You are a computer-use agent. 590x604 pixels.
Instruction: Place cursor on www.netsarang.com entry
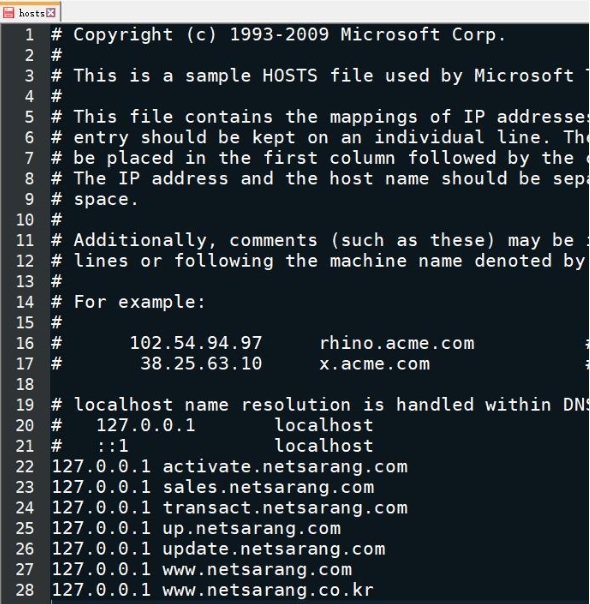257,569
